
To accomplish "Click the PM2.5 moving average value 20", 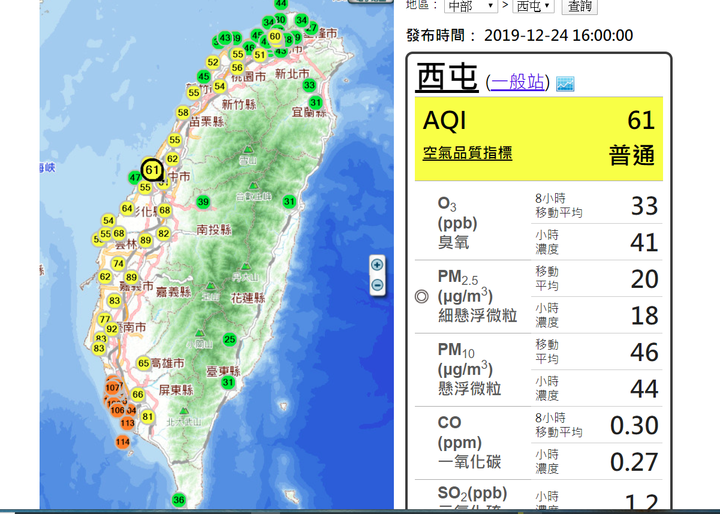I will click(644, 279).
